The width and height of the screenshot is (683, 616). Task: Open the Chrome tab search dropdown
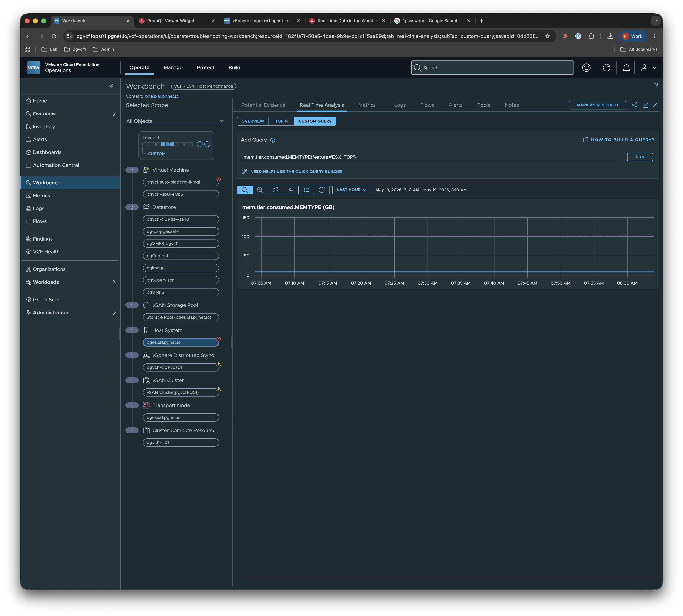click(x=655, y=21)
